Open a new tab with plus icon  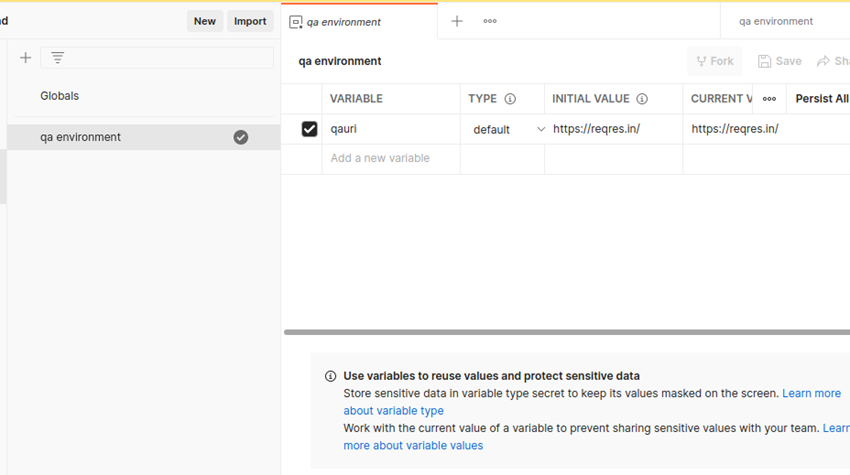[x=457, y=21]
